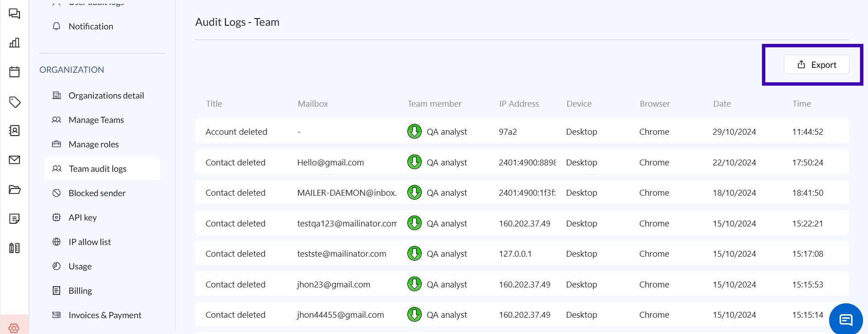The height and width of the screenshot is (334, 868).
Task: Click QA analyst avatar in Hello@gmail.com row
Action: (x=414, y=162)
